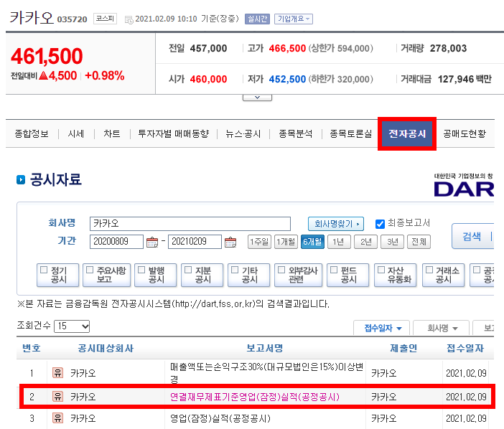The width and height of the screenshot is (504, 429).
Task: Open 연결재무제표기준영업(잠정)실적(공정공시) report
Action: point(255,397)
